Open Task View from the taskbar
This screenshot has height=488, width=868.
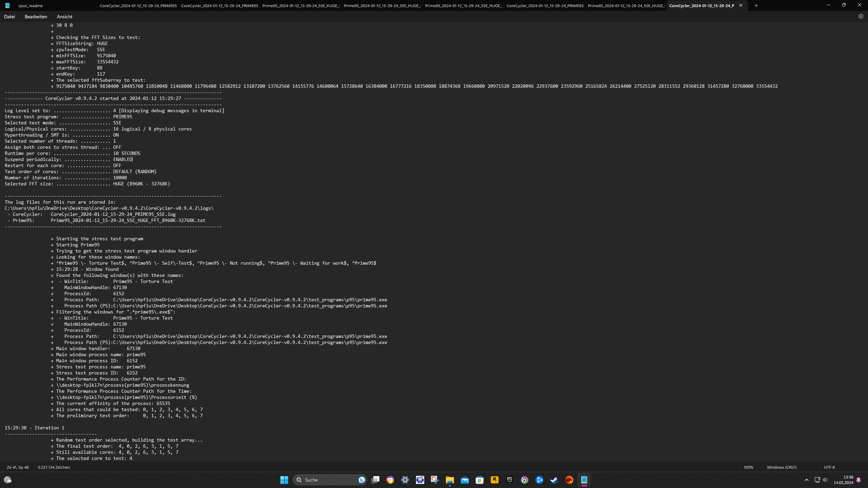point(375,480)
